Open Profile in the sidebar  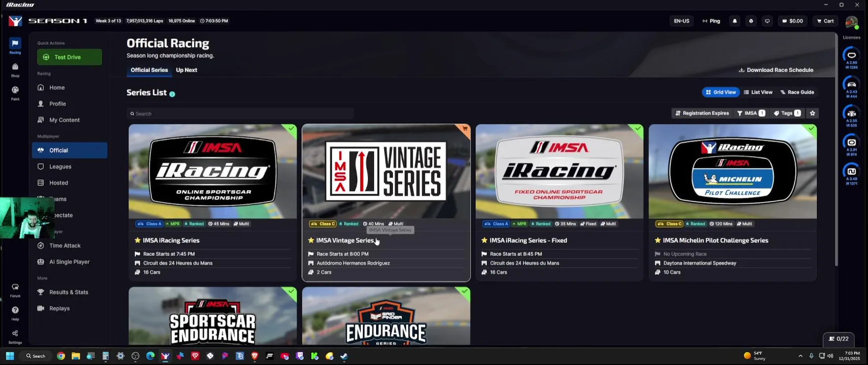tap(70, 104)
